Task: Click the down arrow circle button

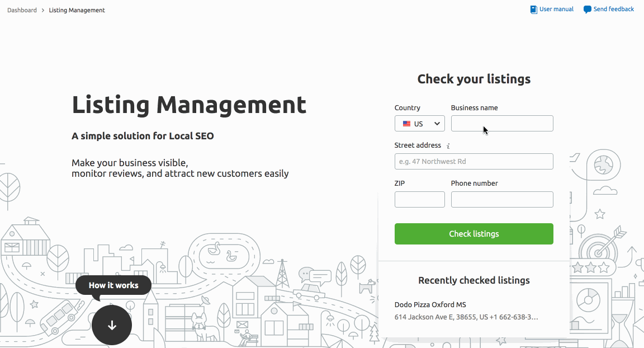Action: (112, 325)
